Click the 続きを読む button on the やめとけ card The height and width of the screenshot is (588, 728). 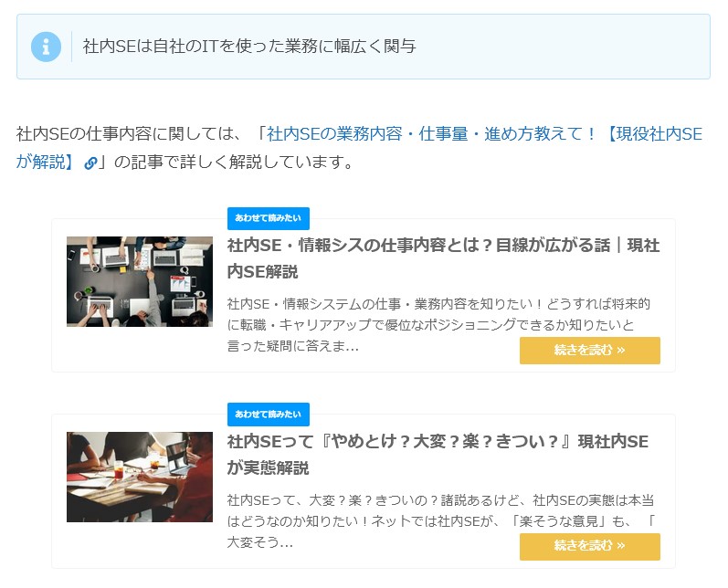(x=589, y=546)
